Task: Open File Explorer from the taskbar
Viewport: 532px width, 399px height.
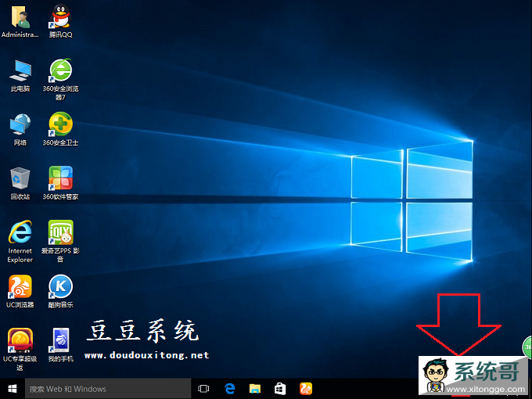Action: (x=255, y=389)
